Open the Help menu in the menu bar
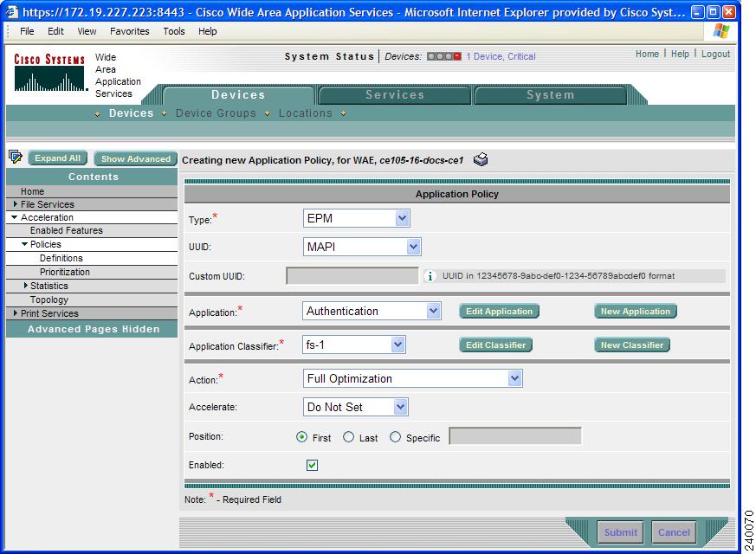This screenshot has height=554, width=756. [x=207, y=31]
